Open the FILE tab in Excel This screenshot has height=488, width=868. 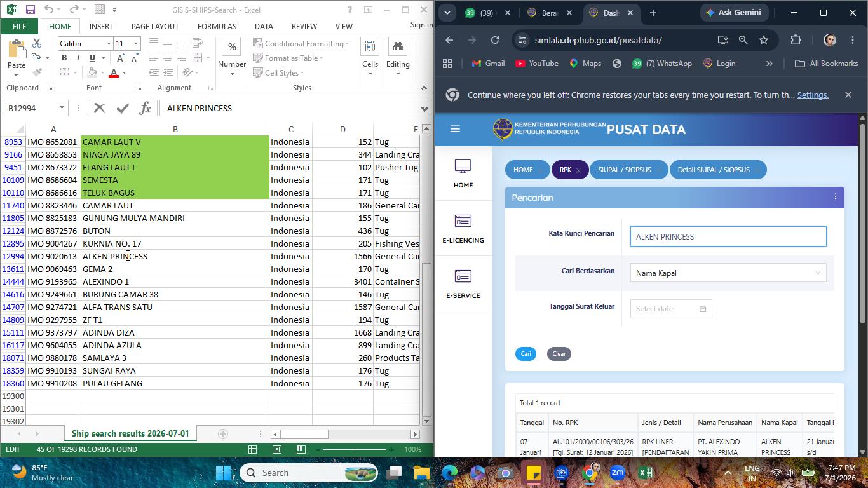click(x=19, y=26)
